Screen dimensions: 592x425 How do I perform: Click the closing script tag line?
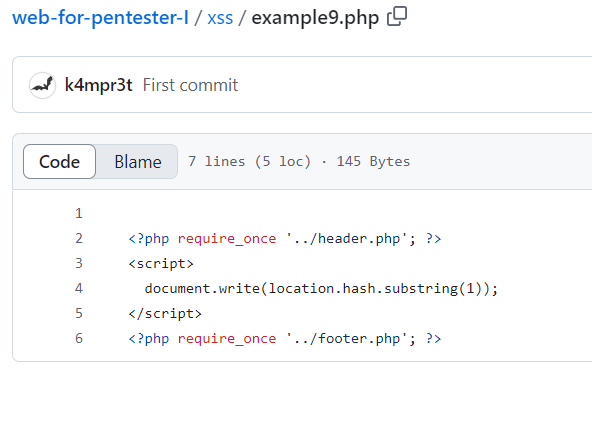(165, 314)
